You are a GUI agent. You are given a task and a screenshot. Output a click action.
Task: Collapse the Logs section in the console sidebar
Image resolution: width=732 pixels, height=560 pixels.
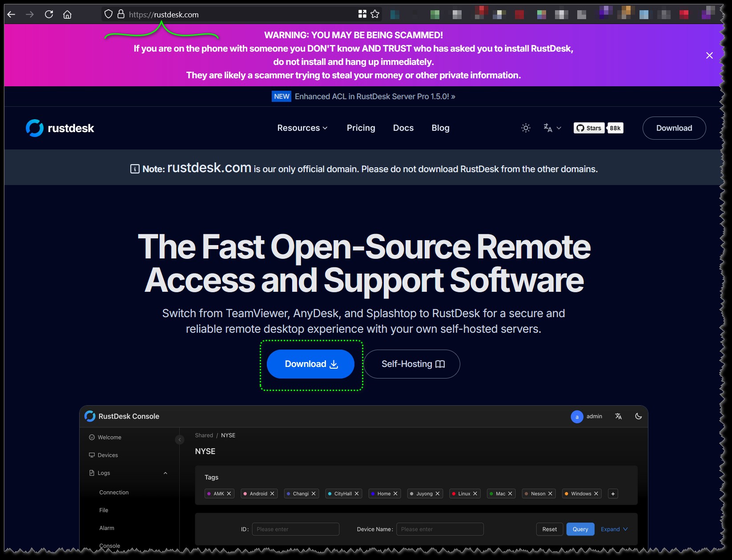click(x=166, y=473)
